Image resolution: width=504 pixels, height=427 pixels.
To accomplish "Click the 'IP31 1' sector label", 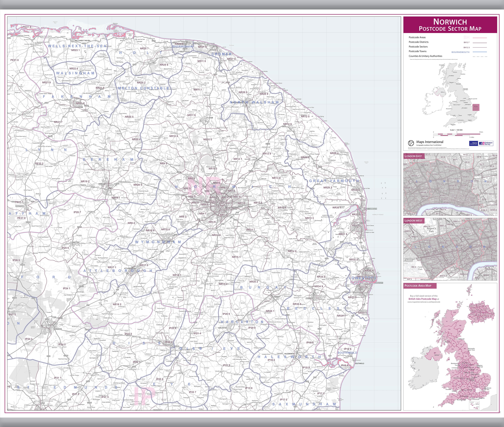I will (58, 378).
